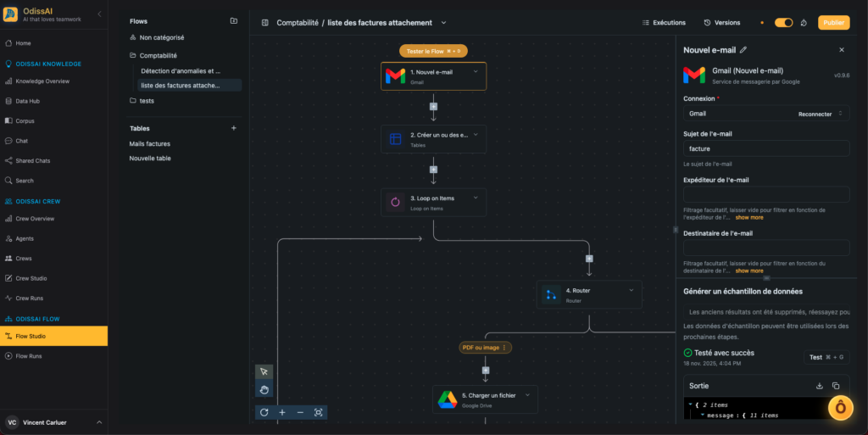The image size is (868, 435).
Task: Click the Publier button
Action: point(833,23)
